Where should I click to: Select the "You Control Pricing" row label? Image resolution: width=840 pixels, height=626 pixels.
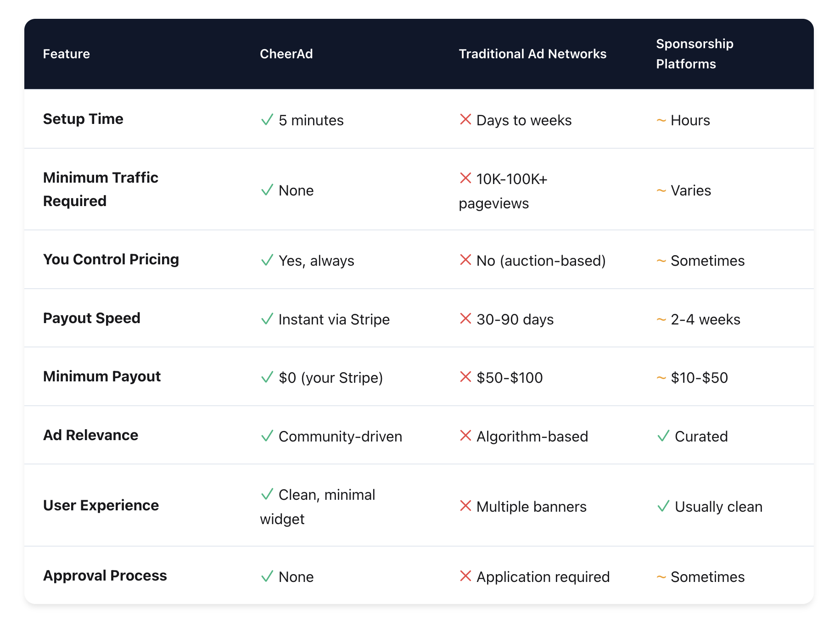[111, 259]
